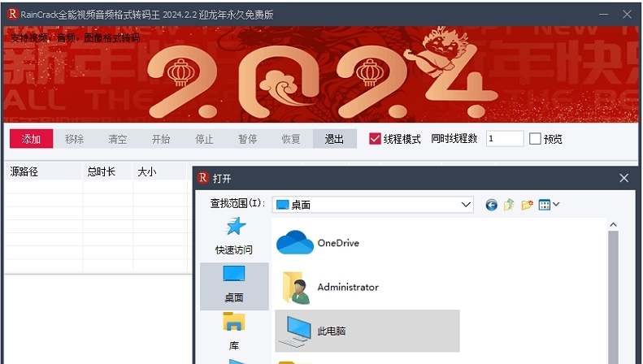Create a new folder icon
643x364 pixels.
pyautogui.click(x=527, y=205)
